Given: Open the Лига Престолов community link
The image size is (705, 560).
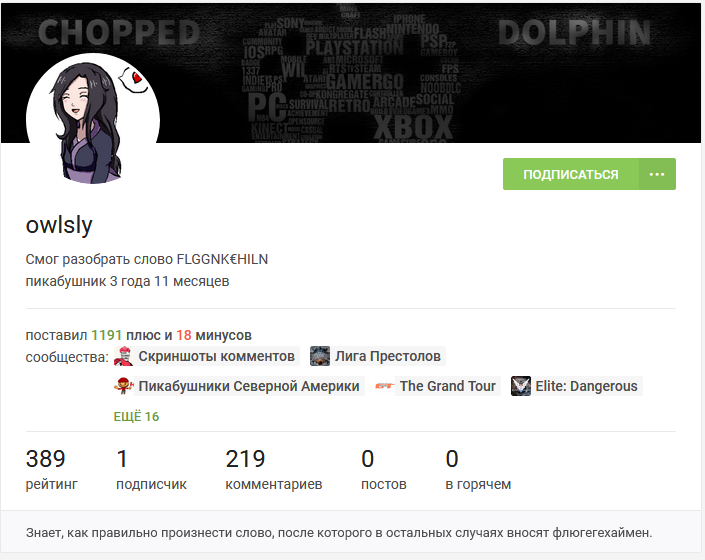Looking at the screenshot, I should (388, 356).
